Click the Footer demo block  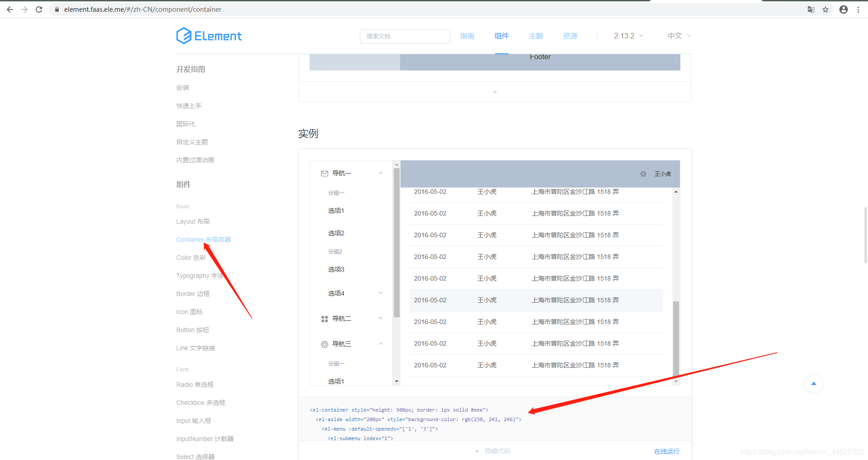[540, 62]
